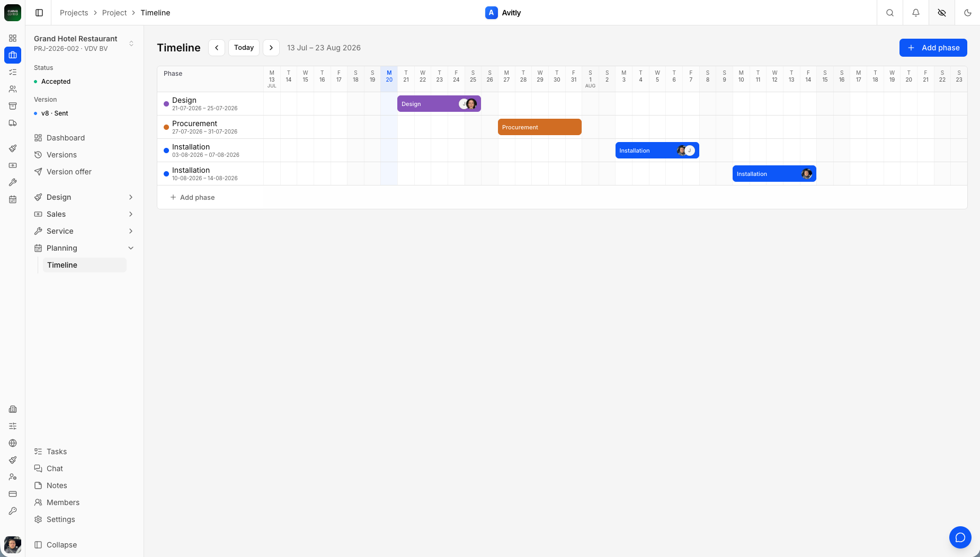Open the user settings icon in the rail
The image size is (980, 557).
click(13, 477)
